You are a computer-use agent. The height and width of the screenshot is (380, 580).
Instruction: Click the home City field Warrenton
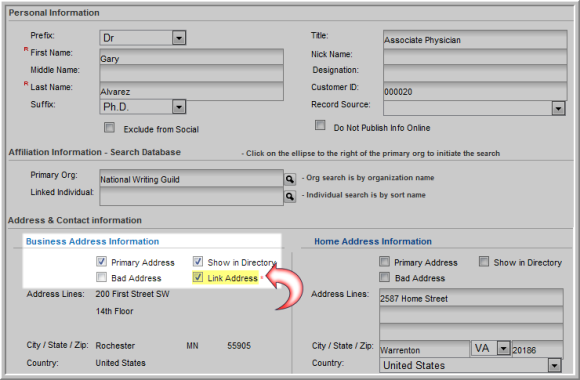(x=425, y=349)
